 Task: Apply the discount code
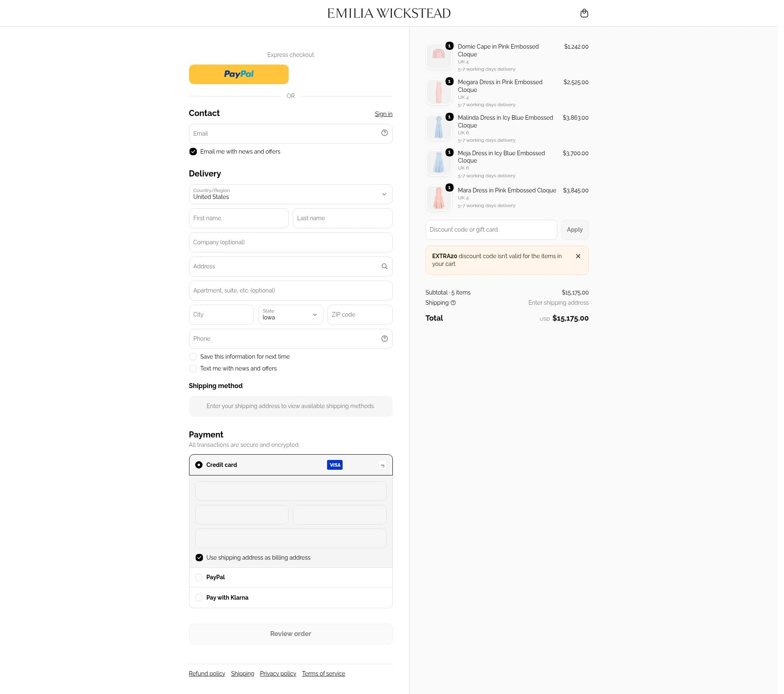[x=575, y=230]
